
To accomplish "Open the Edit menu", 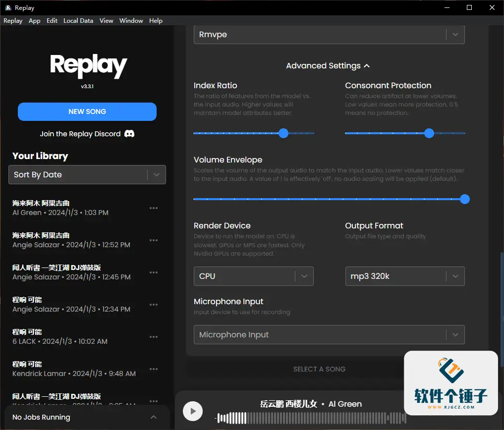I will click(52, 21).
